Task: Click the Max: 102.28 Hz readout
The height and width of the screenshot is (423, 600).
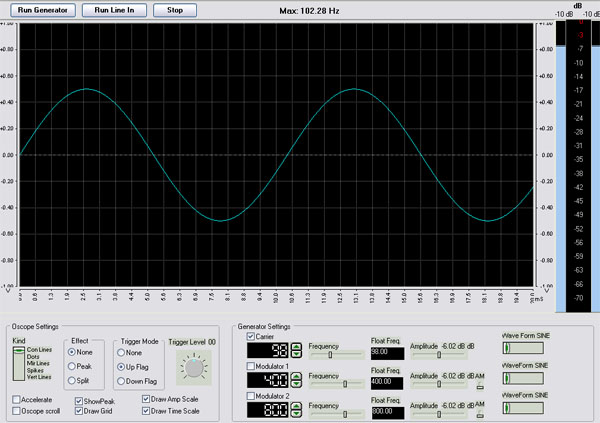Action: (309, 11)
